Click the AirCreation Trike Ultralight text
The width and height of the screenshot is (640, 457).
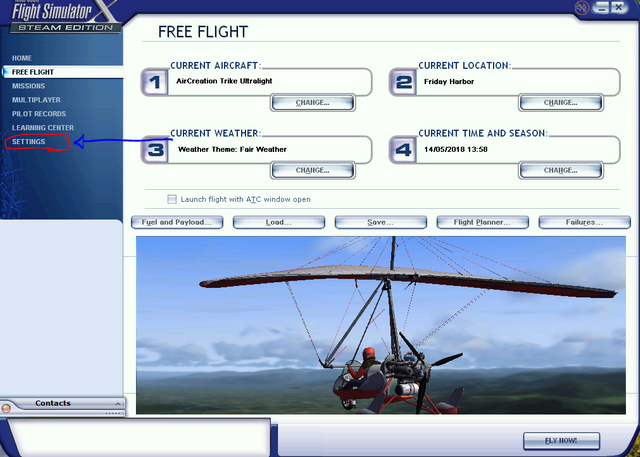pyautogui.click(x=224, y=81)
